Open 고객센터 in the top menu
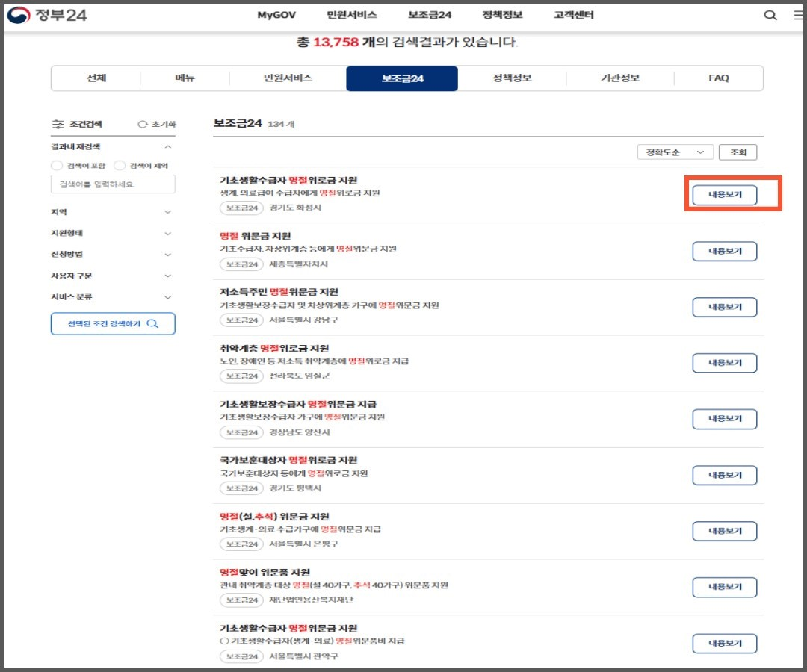The width and height of the screenshot is (807, 672). pyautogui.click(x=574, y=15)
